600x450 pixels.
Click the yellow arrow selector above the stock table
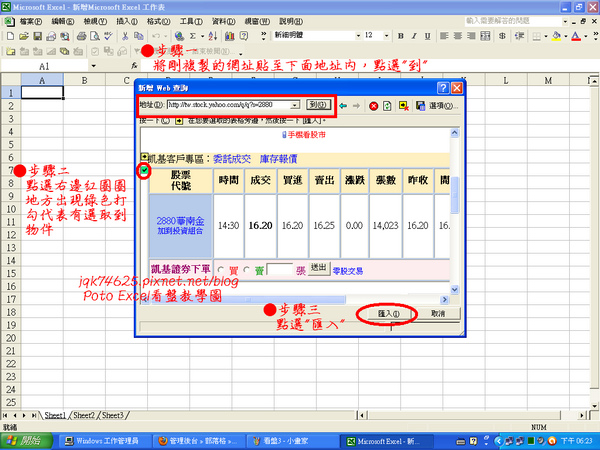(144, 157)
